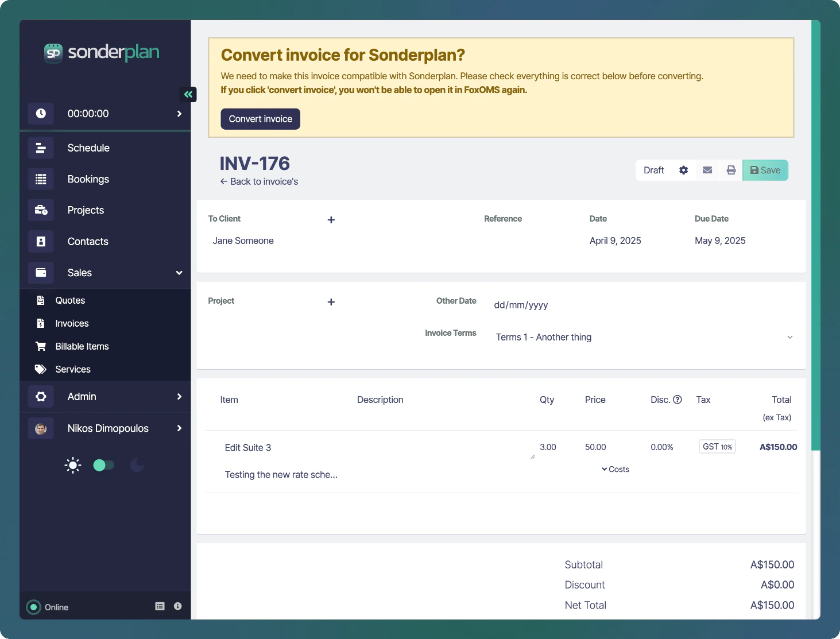Viewport: 840px width, 639px height.
Task: Click the Disc. help question mark icon
Action: point(678,400)
